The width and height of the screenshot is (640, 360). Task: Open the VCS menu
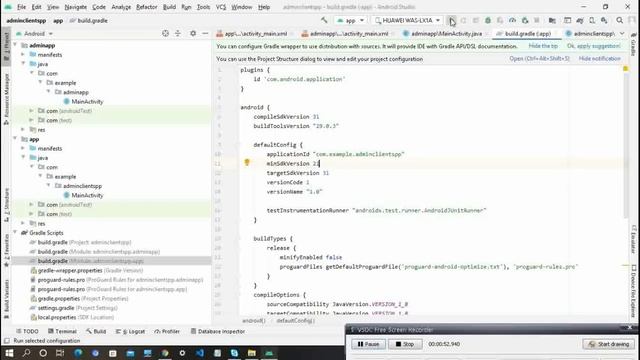point(221,7)
